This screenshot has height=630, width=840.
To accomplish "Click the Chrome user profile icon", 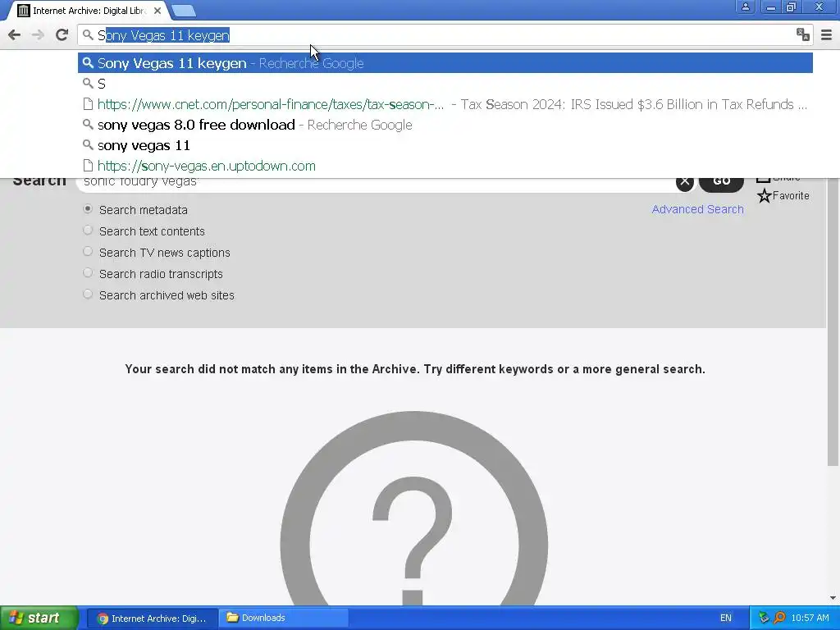I will [745, 7].
